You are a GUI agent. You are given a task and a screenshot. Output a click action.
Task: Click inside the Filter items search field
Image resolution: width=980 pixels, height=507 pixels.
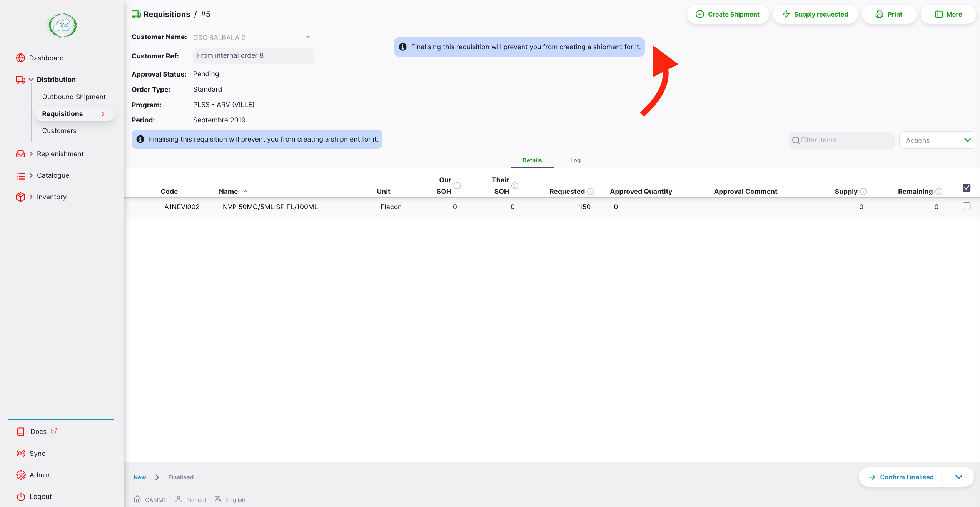tap(841, 140)
